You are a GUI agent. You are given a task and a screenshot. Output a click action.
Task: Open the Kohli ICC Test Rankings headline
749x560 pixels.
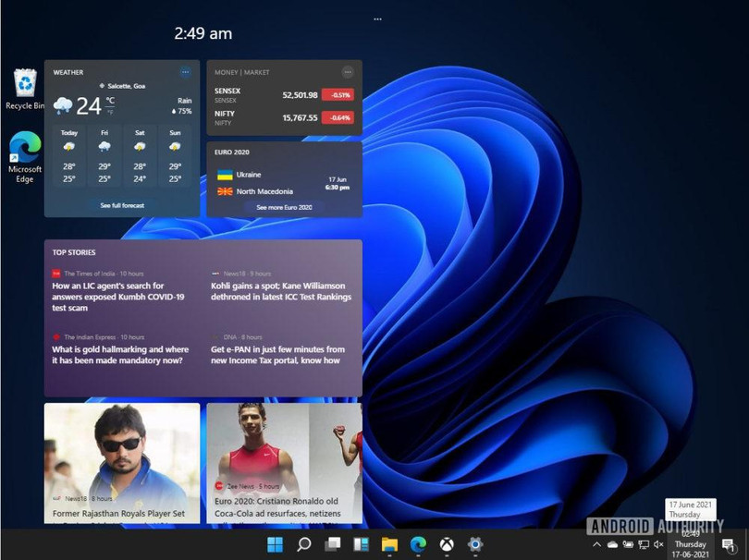tap(280, 291)
